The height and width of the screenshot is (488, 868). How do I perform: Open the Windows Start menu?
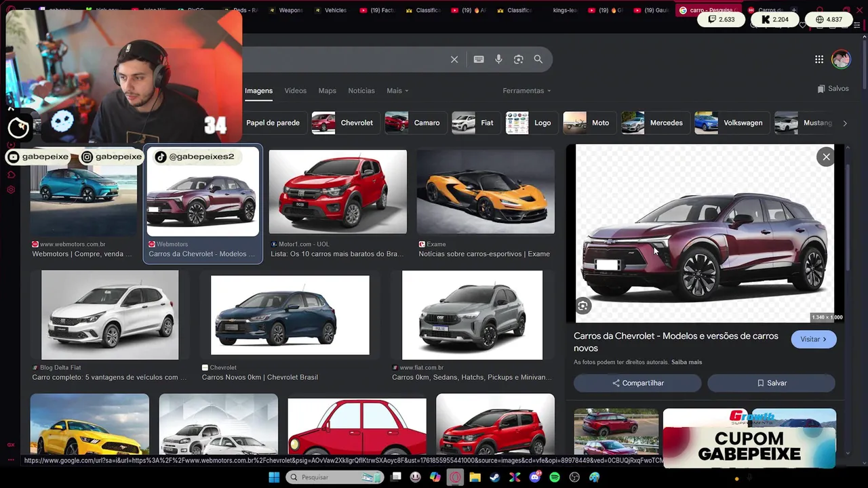[x=274, y=477]
